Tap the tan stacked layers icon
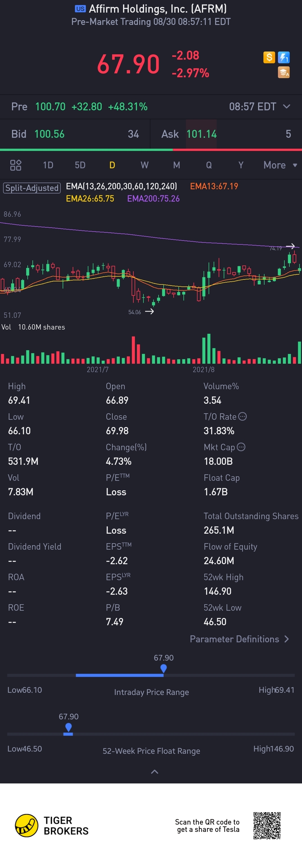The height and width of the screenshot is (868, 302). [284, 72]
